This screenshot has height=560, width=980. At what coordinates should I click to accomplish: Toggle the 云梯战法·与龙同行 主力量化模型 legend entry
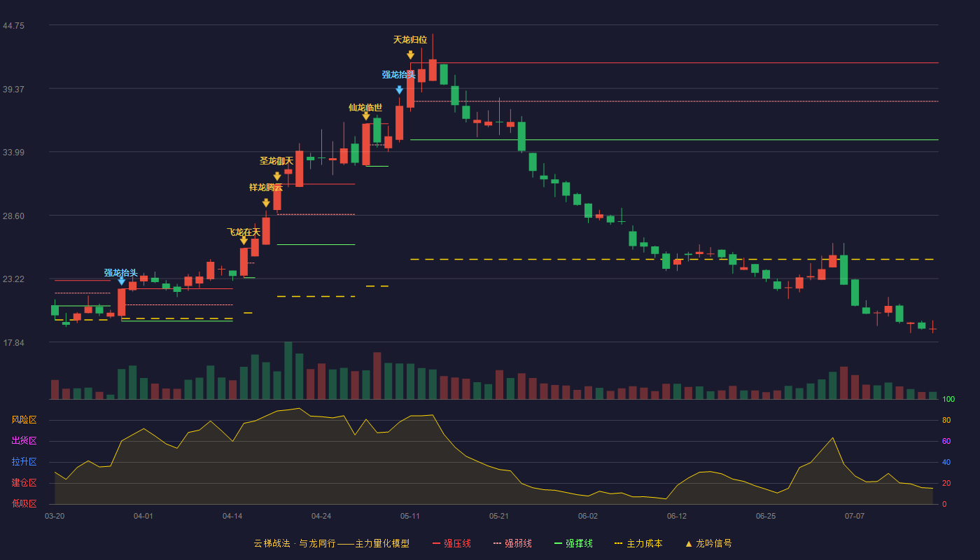pos(331,543)
